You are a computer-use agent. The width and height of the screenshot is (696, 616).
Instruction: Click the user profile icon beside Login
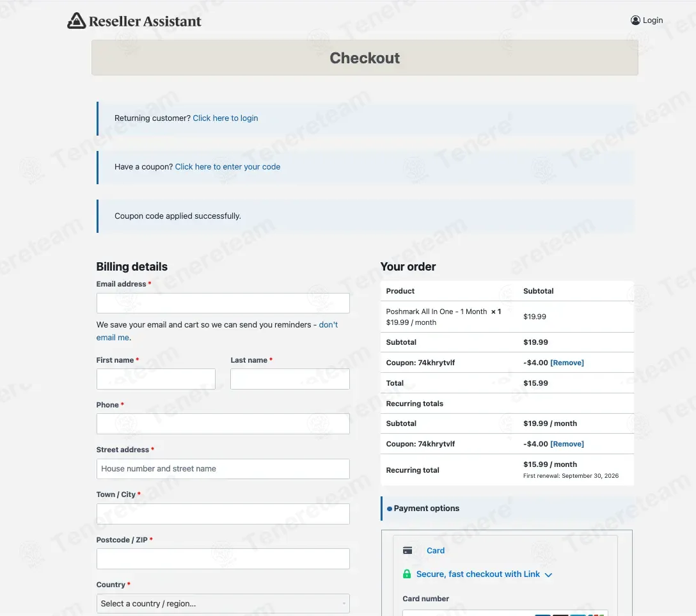[635, 20]
